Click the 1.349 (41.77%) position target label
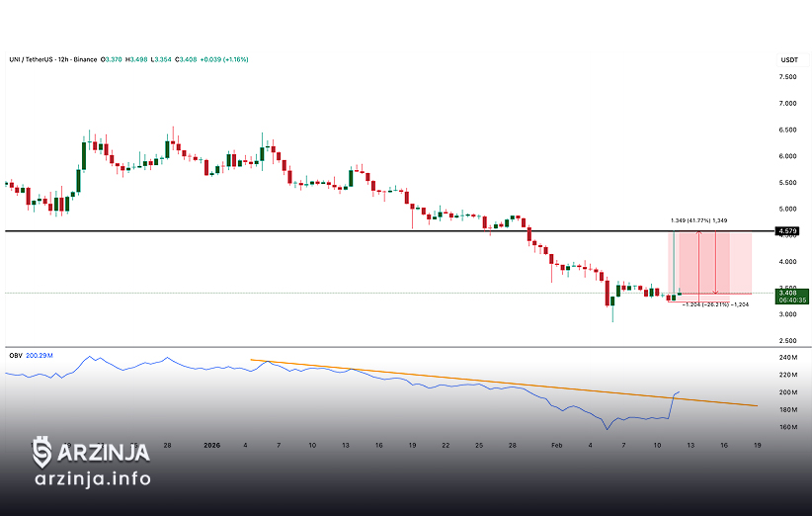Screen dimensions: 812x516 (698, 220)
